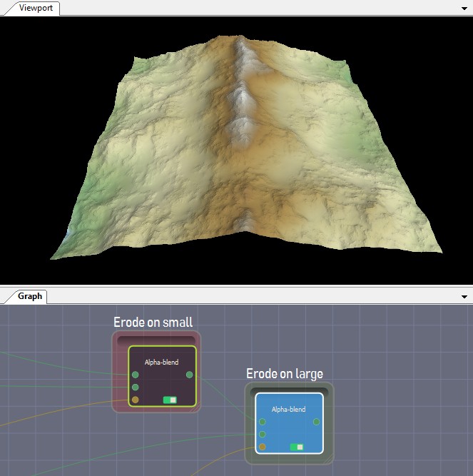
Task: Click Erode on small group's corner resize grip
Action: click(195, 408)
